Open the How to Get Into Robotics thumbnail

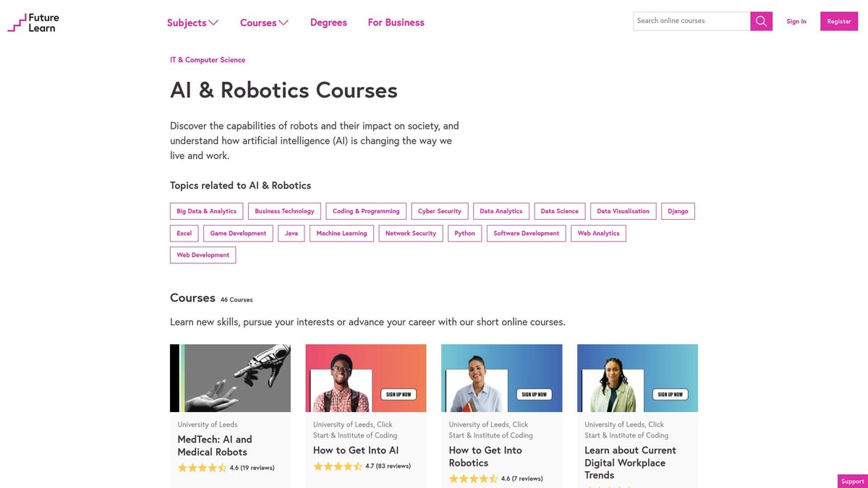(501, 378)
